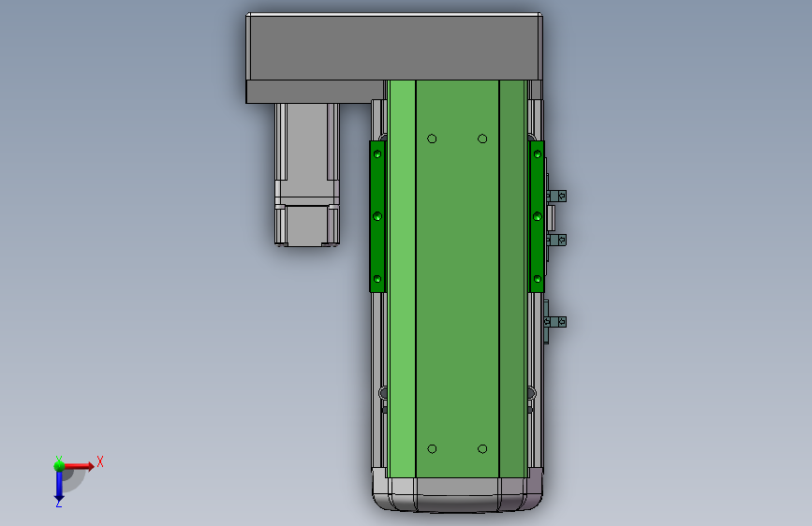Click the green Y axis ball on triad
812x526 pixels.
(x=59, y=466)
